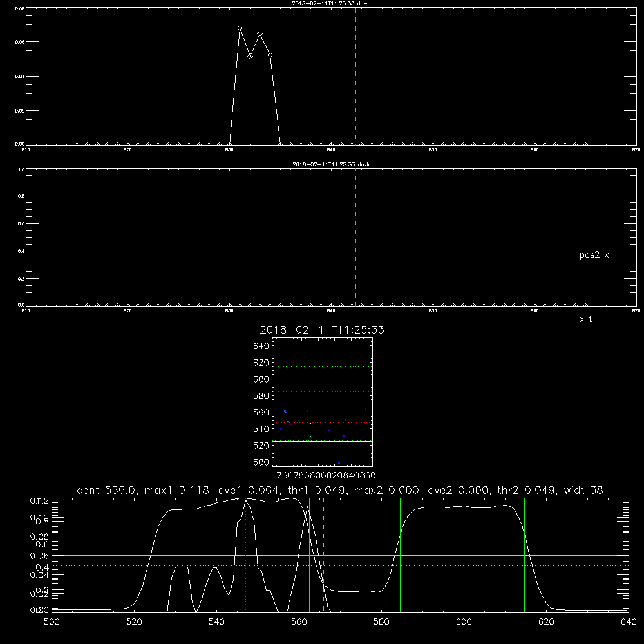Screen dimensions: 644x644
Task: Click the plot title ending in 'dawn'
Action: coord(331,3)
